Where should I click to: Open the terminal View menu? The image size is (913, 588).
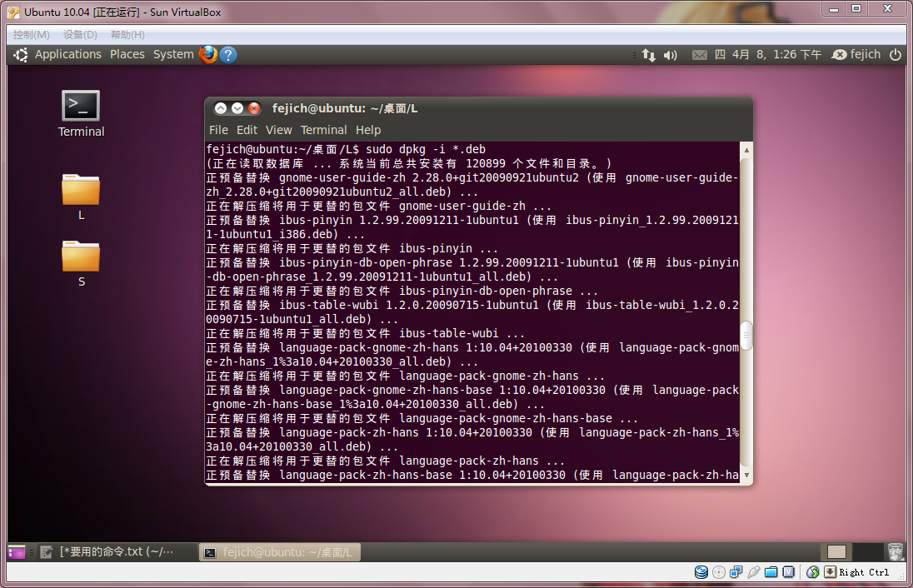point(279,131)
